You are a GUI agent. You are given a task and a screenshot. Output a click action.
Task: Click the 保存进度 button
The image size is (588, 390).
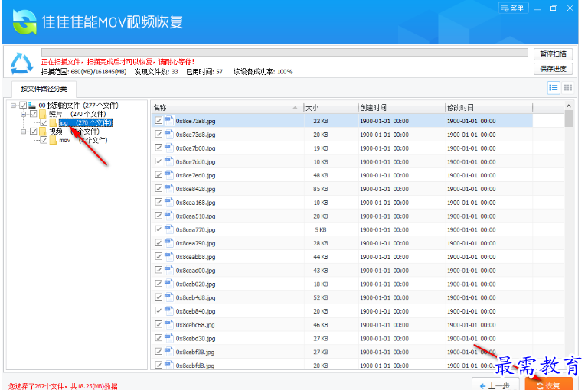point(553,69)
